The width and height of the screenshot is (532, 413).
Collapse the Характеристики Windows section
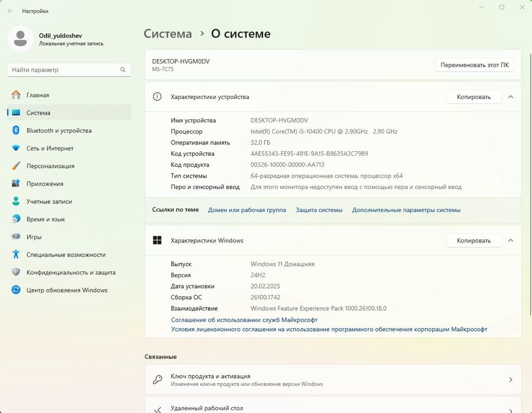click(511, 240)
